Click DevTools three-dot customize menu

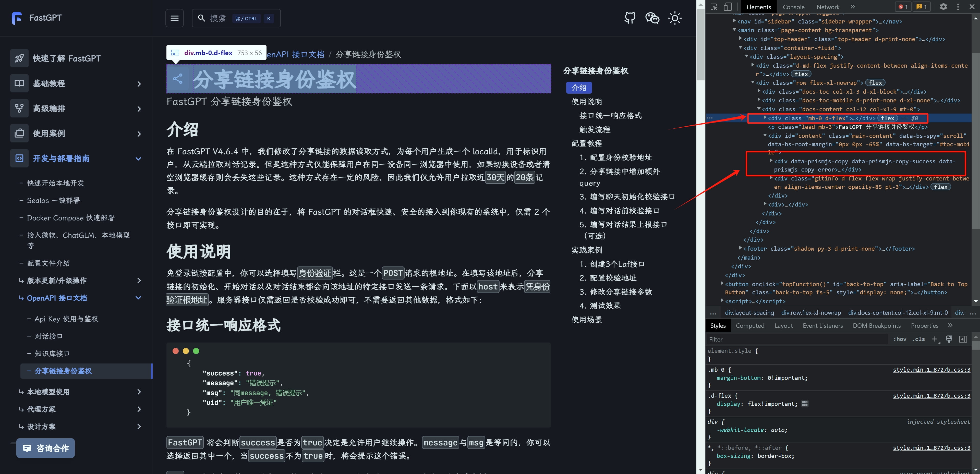[x=958, y=7]
